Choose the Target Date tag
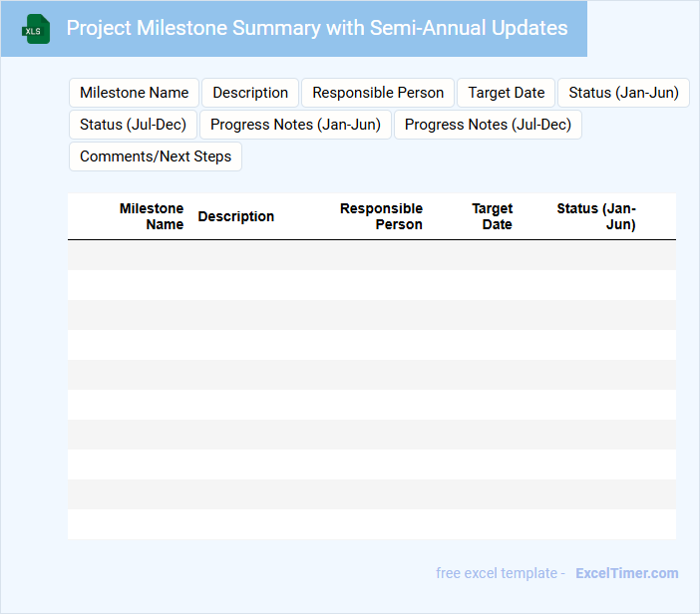Viewport: 700px width, 614px height. (x=507, y=93)
